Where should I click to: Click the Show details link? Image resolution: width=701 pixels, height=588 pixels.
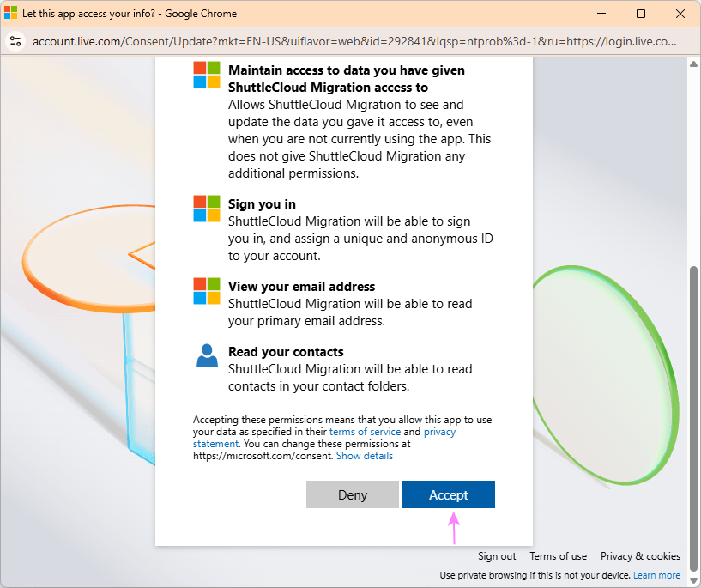[365, 456]
